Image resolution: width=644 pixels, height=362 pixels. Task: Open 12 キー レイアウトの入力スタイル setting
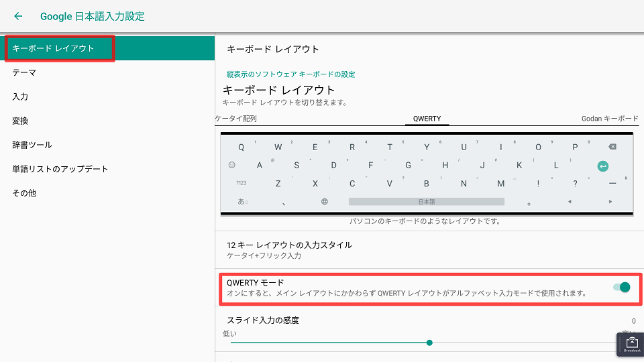pyautogui.click(x=429, y=250)
